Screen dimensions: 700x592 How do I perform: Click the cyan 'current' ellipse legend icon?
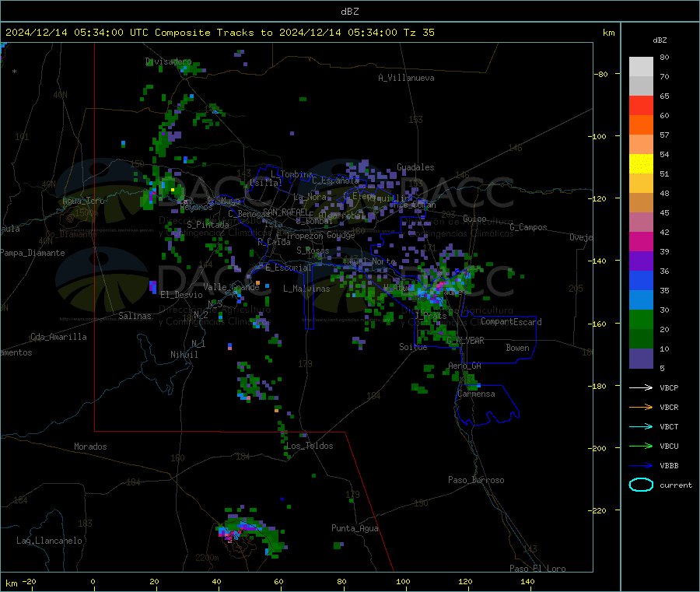pos(641,485)
